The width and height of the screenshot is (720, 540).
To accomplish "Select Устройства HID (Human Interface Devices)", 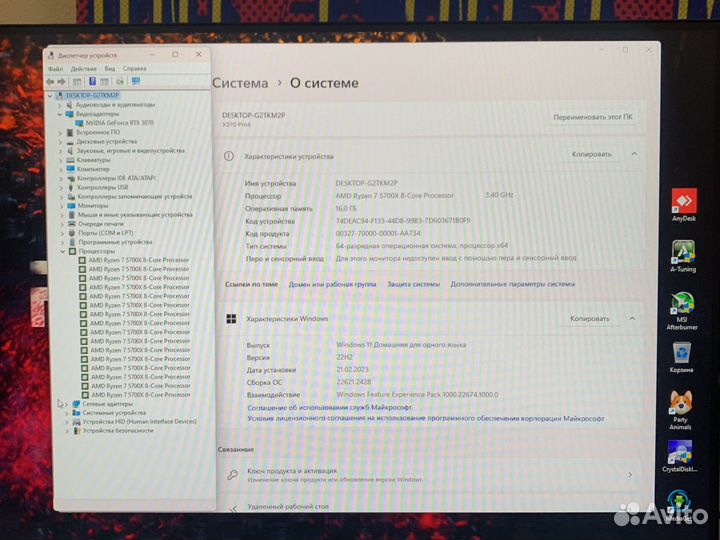I will point(140,422).
